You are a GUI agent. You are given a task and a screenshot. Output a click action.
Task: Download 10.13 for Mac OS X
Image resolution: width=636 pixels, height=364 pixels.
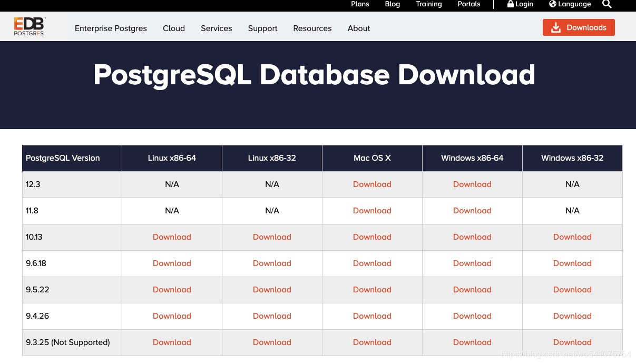pos(372,237)
